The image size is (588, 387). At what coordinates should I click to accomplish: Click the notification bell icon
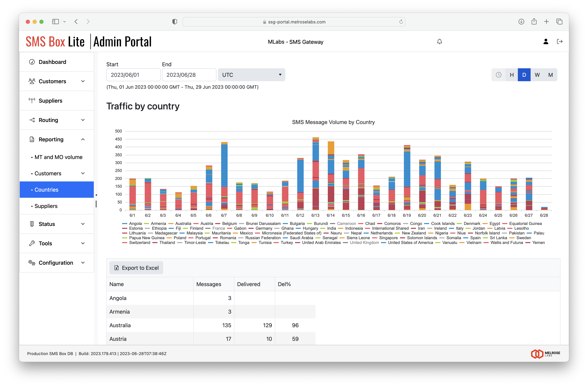pyautogui.click(x=439, y=41)
